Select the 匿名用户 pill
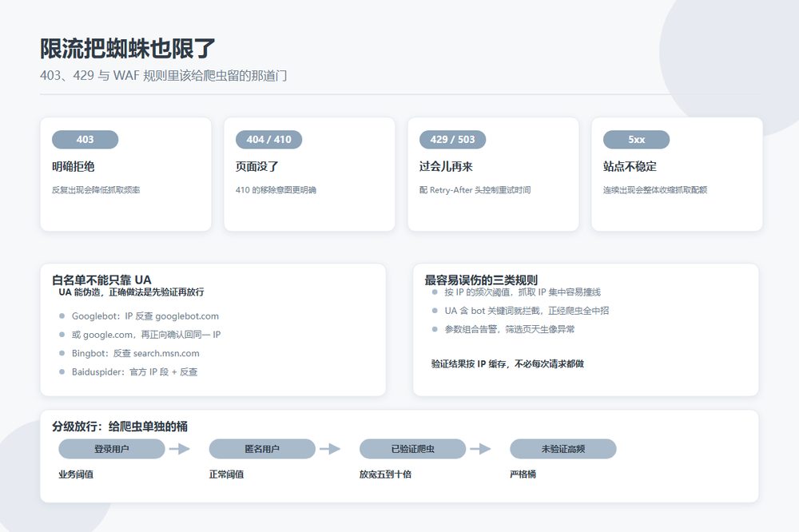799x532 pixels. [x=262, y=449]
